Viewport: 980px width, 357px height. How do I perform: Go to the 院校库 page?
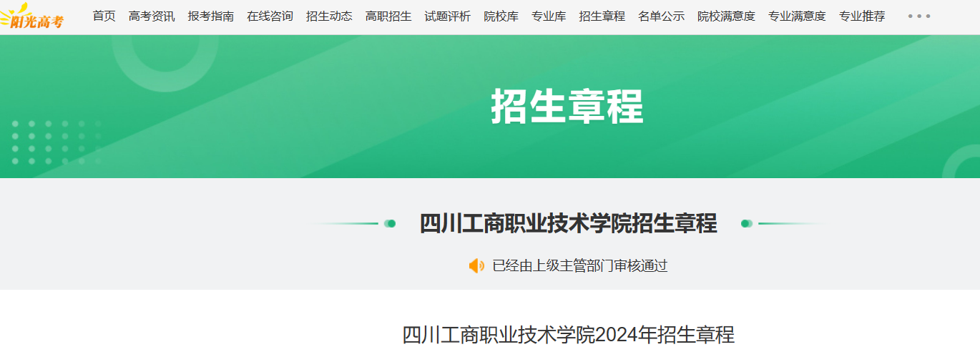click(x=501, y=16)
